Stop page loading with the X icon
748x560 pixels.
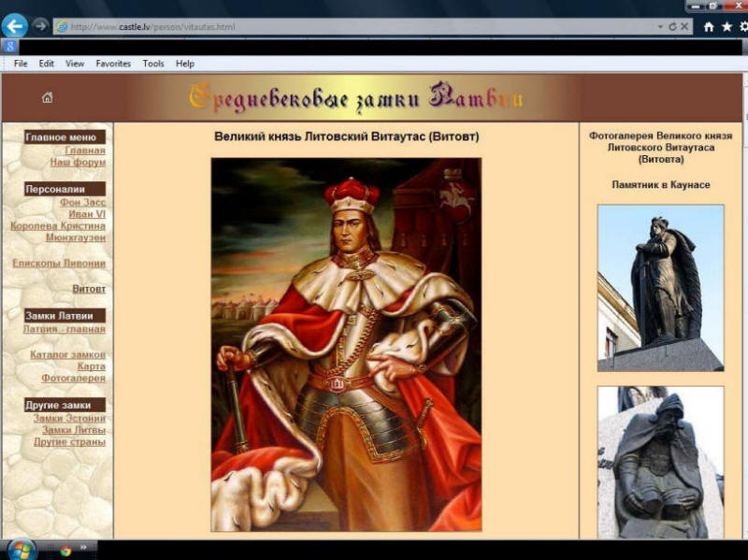click(684, 27)
